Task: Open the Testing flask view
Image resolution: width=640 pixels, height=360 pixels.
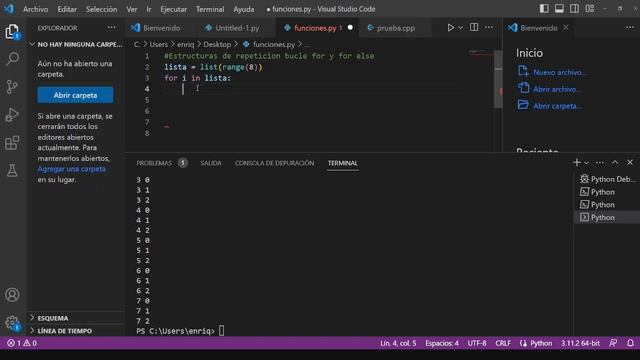Action: point(12,171)
